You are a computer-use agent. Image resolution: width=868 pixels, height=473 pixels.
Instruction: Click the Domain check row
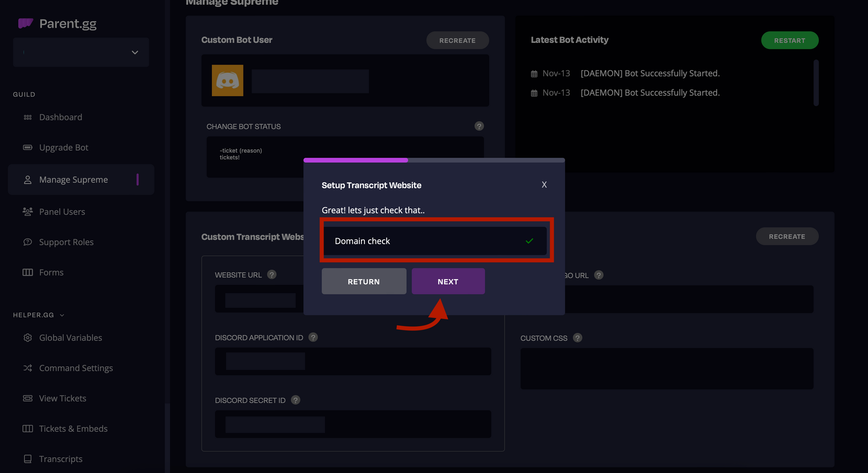click(x=435, y=241)
